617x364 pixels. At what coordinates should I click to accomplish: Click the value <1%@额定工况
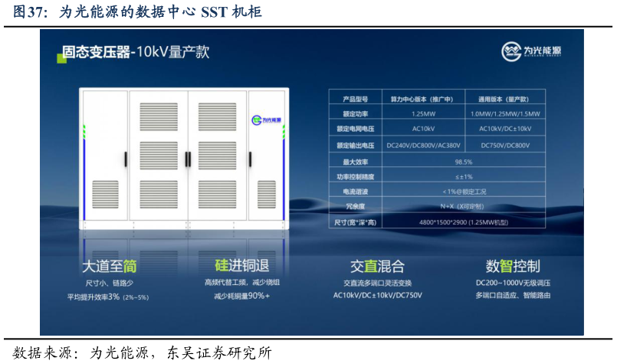pos(464,192)
